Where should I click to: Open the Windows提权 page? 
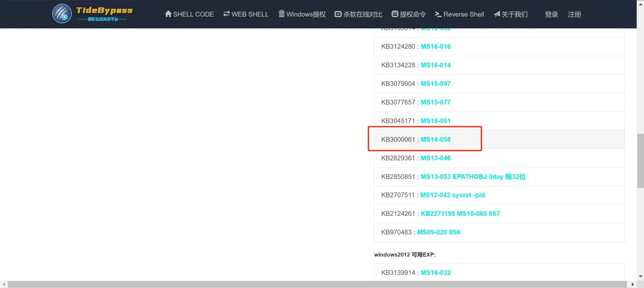pos(302,14)
